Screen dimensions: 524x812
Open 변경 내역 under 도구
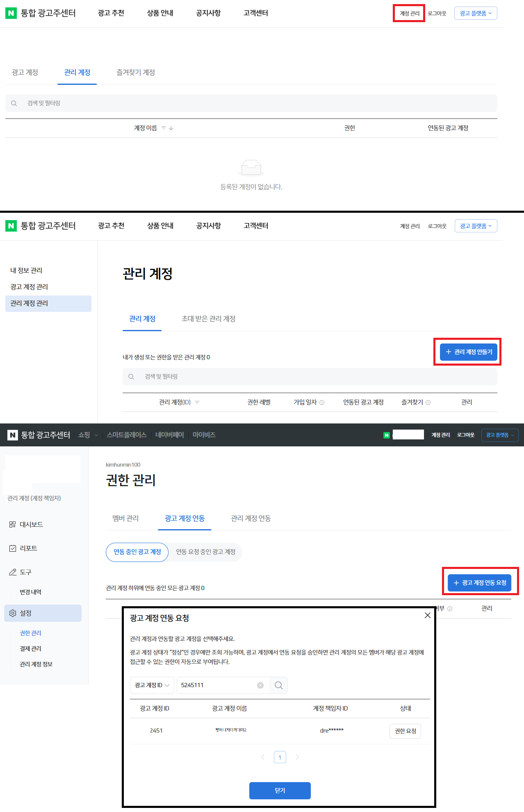pyautogui.click(x=31, y=592)
